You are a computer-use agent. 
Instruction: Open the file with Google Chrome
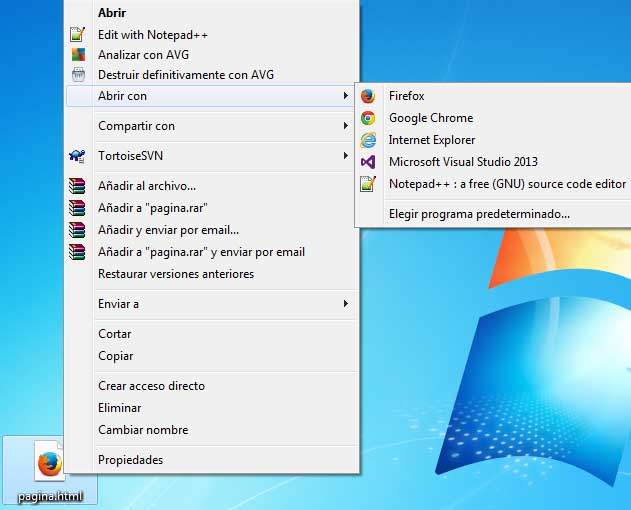pos(494,118)
